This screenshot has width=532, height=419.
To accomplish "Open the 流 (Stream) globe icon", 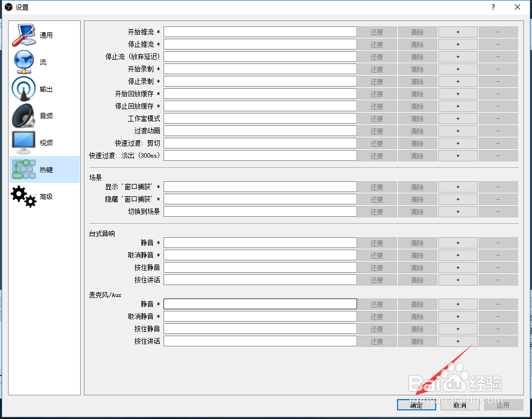I will click(x=24, y=62).
